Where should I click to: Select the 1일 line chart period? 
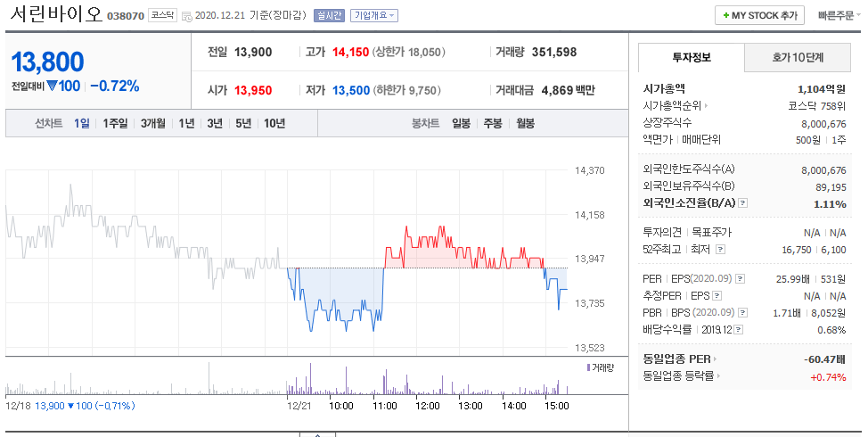pyautogui.click(x=81, y=123)
